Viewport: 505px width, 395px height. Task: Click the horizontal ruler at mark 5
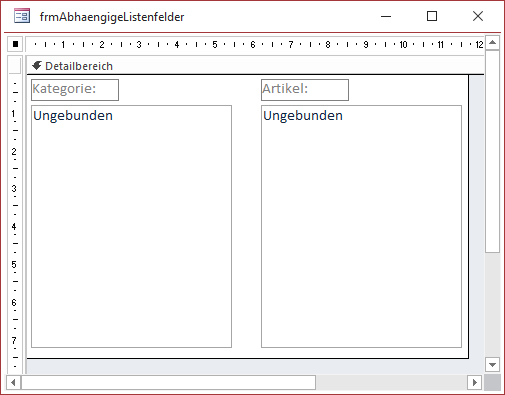click(215, 44)
